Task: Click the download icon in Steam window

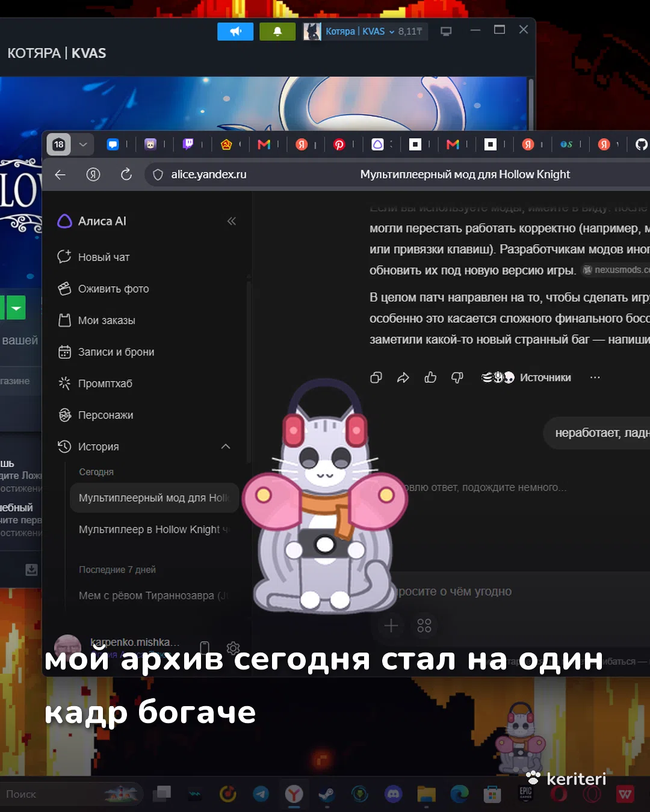Action: point(31,569)
